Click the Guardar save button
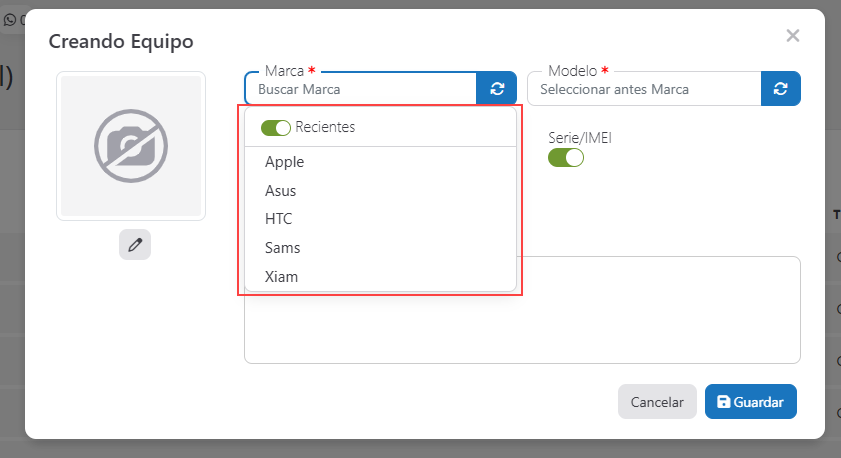Viewport: 841px width, 458px height. (750, 402)
